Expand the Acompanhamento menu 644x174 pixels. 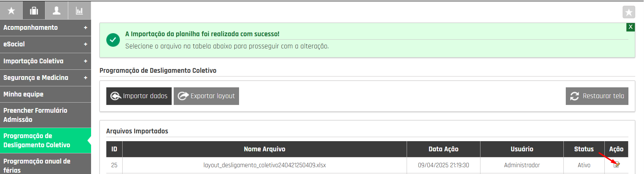tap(45, 27)
